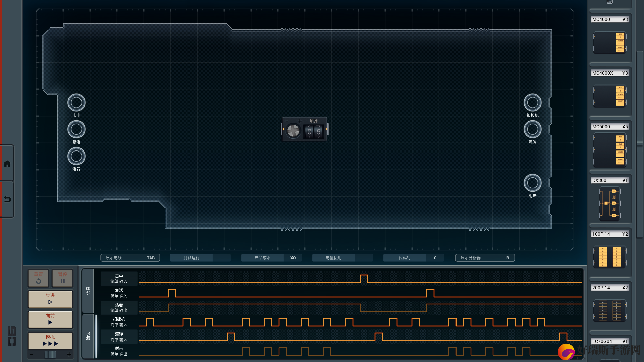This screenshot has width=644, height=362.
Task: Pick the MC6000 microcontroller chip thumbnail
Action: 609,150
